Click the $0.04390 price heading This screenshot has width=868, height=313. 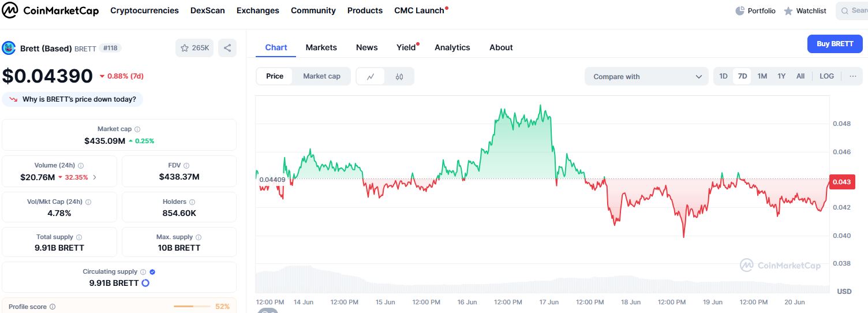(47, 76)
